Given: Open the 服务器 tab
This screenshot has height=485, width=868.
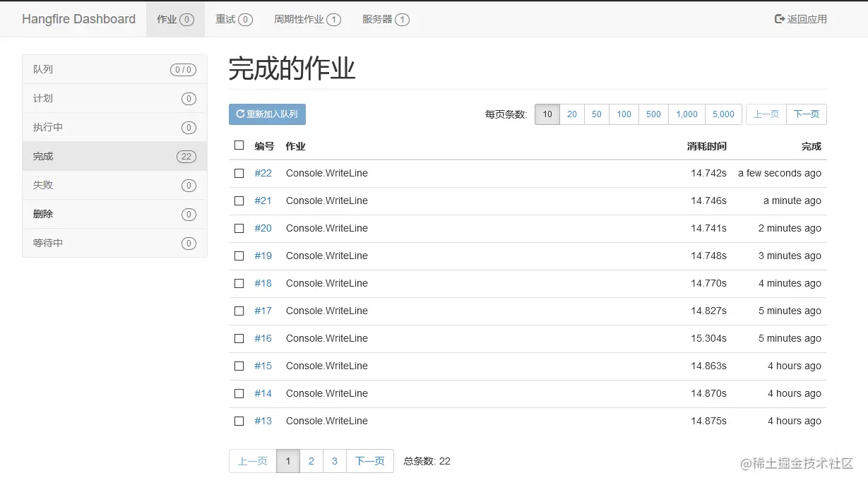Looking at the screenshot, I should click(x=386, y=19).
